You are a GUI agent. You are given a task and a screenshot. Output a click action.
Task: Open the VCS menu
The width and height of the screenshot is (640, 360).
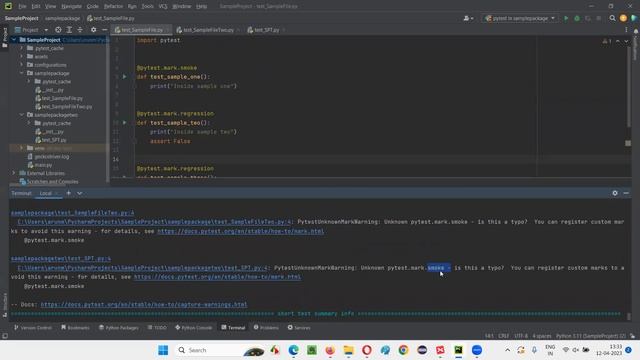tap(162, 6)
